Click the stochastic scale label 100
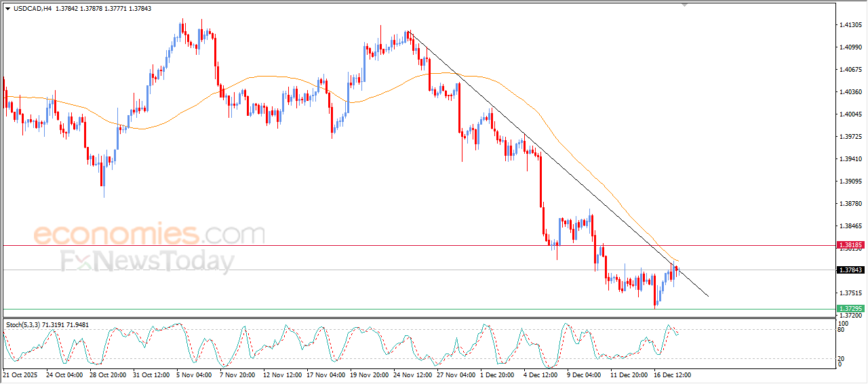Viewport: 868px width, 384px height. point(844,324)
